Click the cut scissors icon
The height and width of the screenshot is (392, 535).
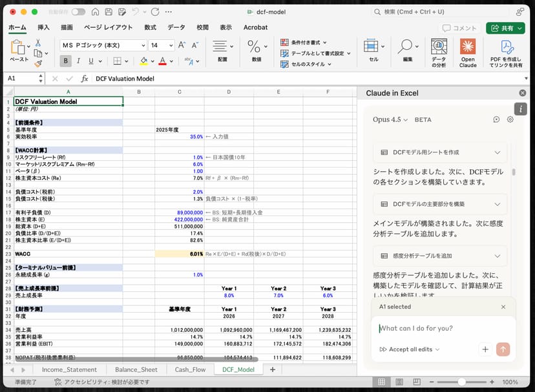click(38, 43)
